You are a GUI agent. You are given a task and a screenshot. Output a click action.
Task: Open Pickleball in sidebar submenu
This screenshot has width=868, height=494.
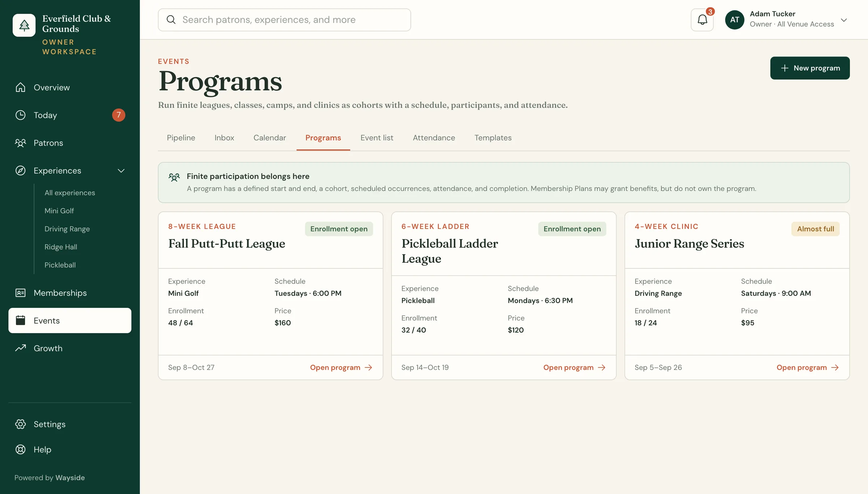coord(60,265)
